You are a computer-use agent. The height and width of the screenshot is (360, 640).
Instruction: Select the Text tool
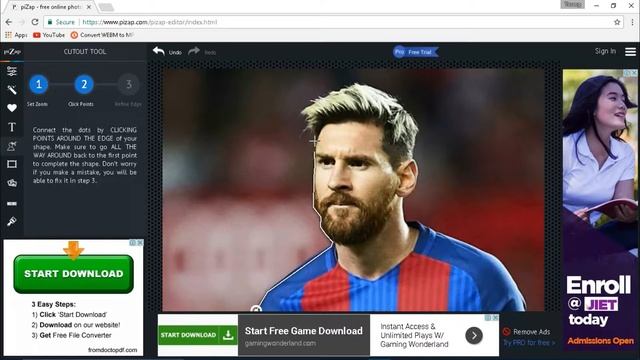coord(12,127)
